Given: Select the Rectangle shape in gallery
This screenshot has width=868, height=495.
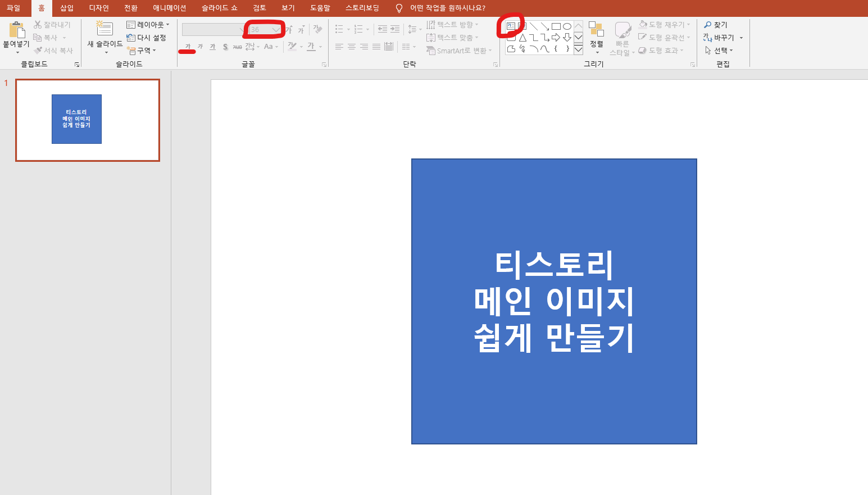Looking at the screenshot, I should click(556, 26).
